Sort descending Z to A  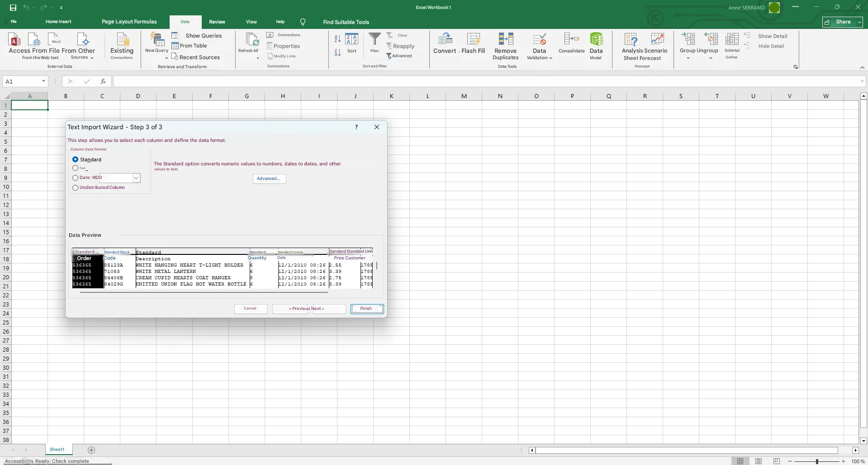tap(337, 52)
